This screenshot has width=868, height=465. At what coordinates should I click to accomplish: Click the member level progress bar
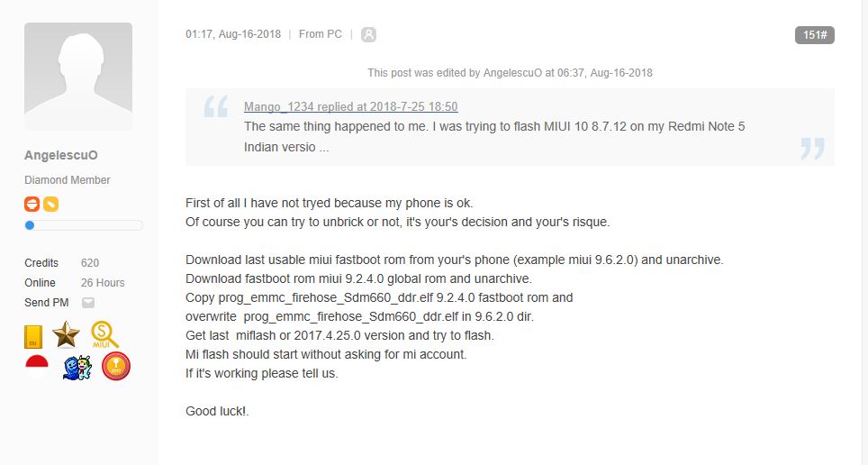click(84, 225)
